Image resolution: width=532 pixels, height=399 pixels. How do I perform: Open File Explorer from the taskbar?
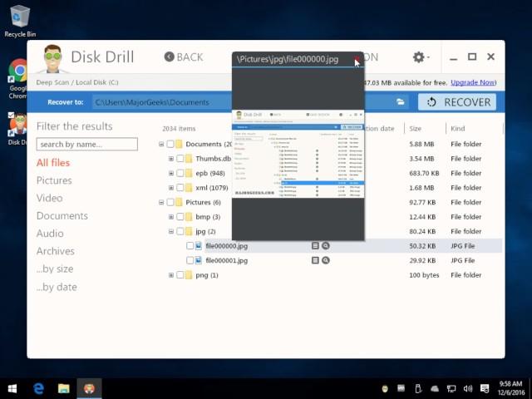[x=63, y=388]
